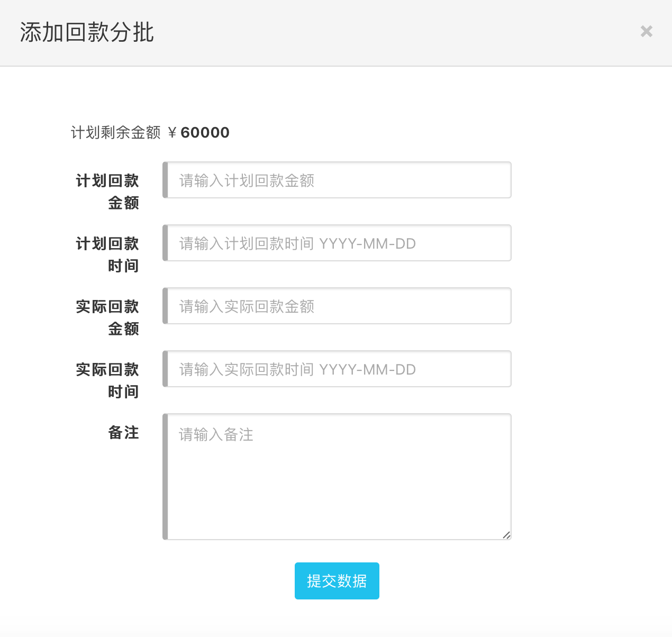
Task: Click the 实际回款金额 input field
Action: [339, 306]
